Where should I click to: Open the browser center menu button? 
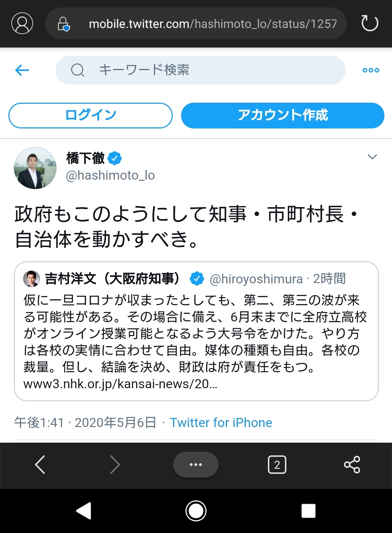(x=196, y=464)
